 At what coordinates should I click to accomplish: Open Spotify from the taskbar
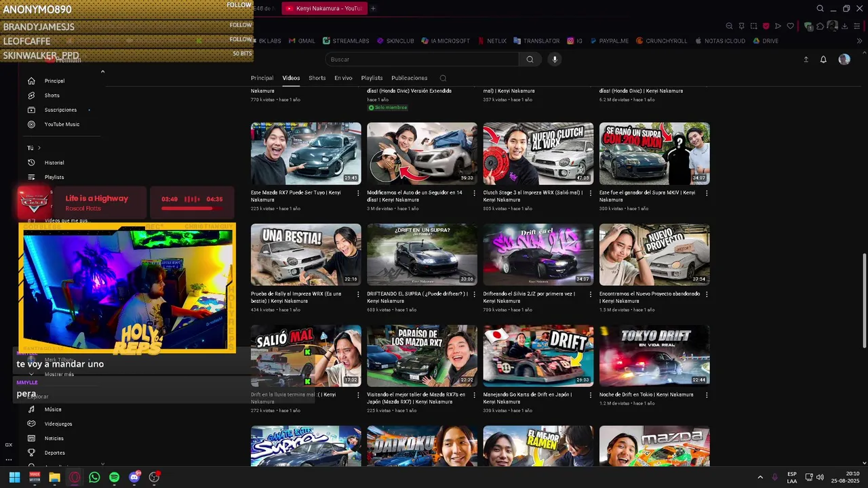[x=114, y=477]
